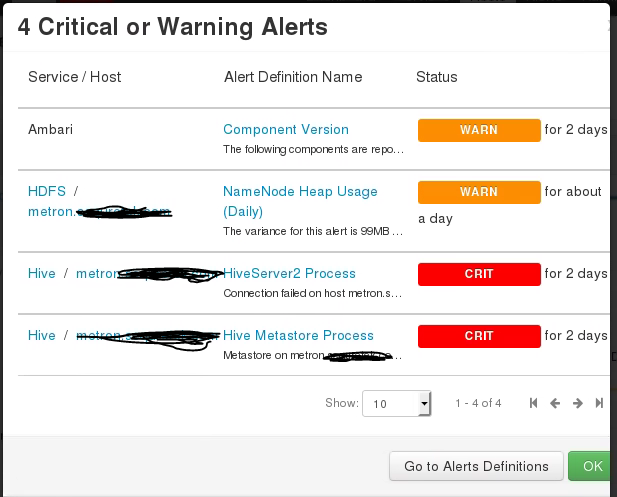The width and height of the screenshot is (617, 497).
Task: Click the HDFS service link
Action: (x=46, y=191)
